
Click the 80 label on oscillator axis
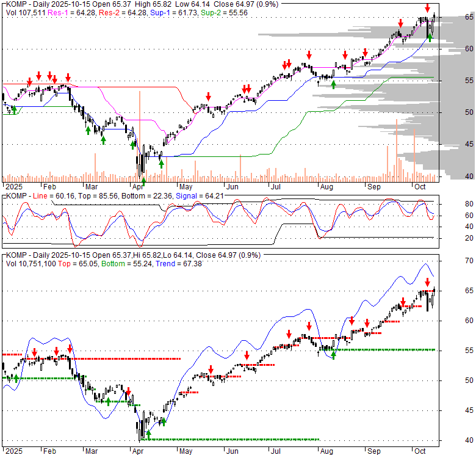[x=469, y=204]
